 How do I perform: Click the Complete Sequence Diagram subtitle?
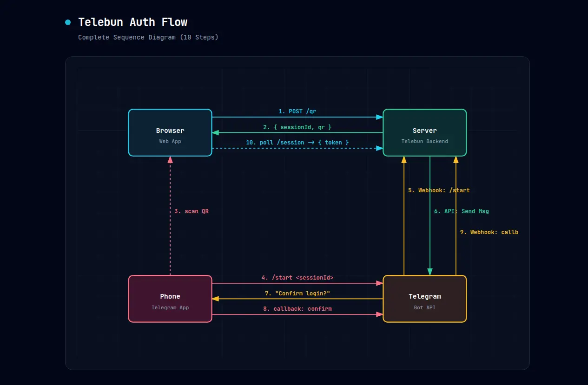(148, 37)
